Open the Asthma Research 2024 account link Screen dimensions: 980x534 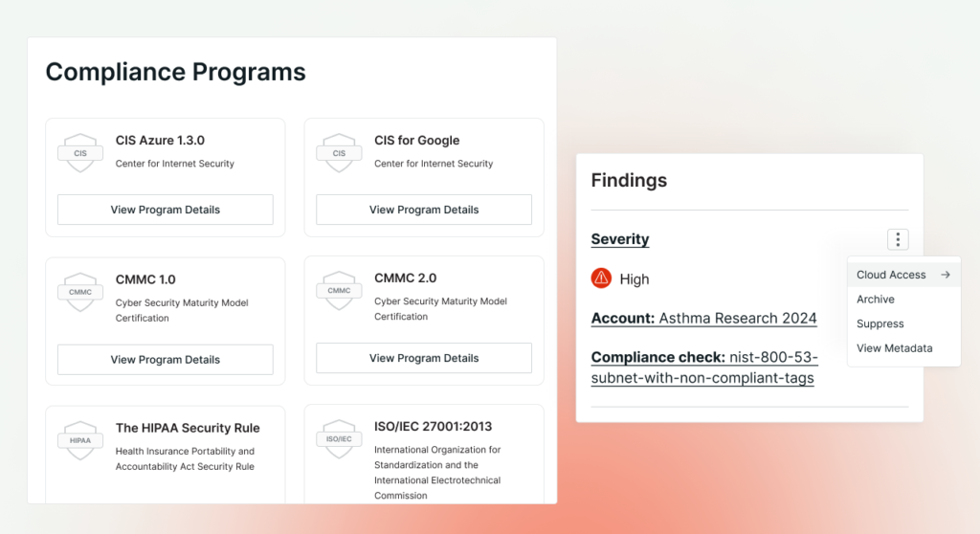pos(703,319)
